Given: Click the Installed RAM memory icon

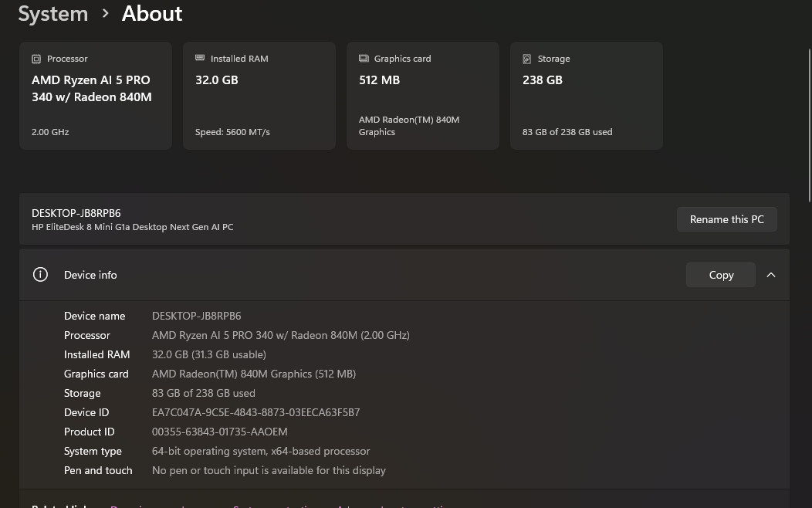Looking at the screenshot, I should (200, 58).
